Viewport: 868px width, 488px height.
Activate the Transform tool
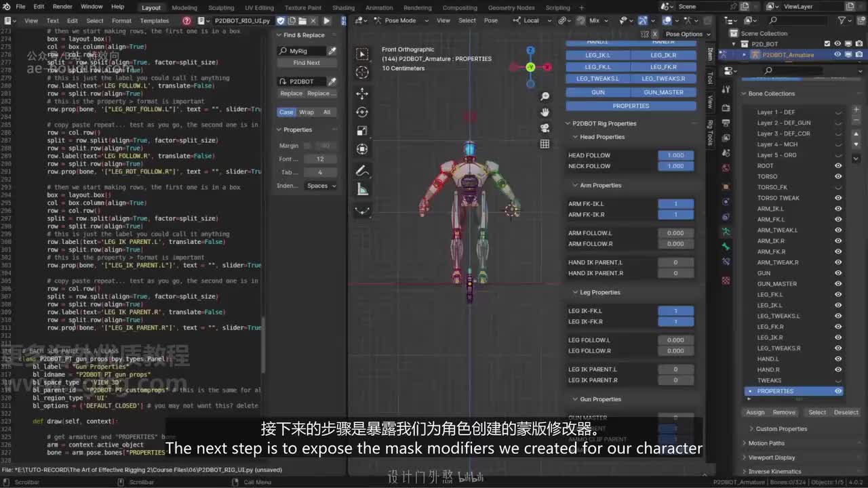[362, 149]
